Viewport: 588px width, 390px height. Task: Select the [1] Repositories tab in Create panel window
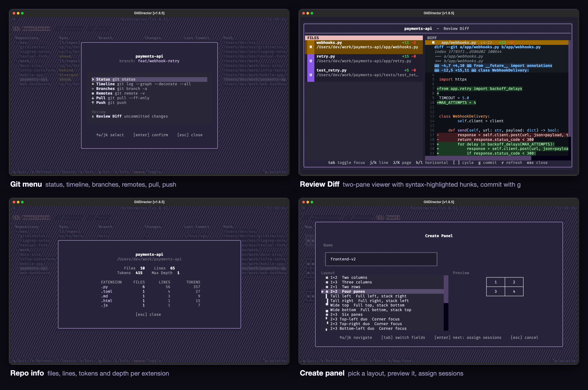[x=321, y=217]
